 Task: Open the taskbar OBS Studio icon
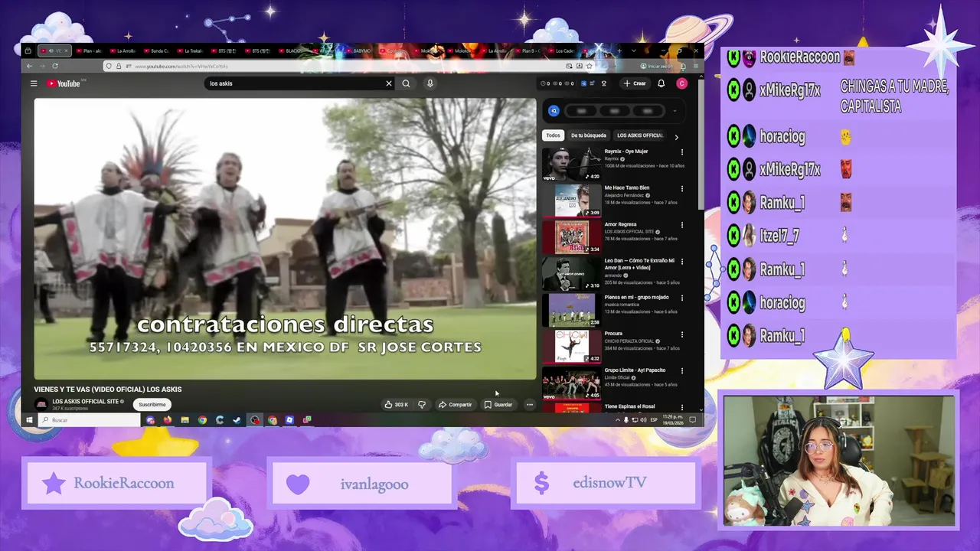(x=255, y=419)
